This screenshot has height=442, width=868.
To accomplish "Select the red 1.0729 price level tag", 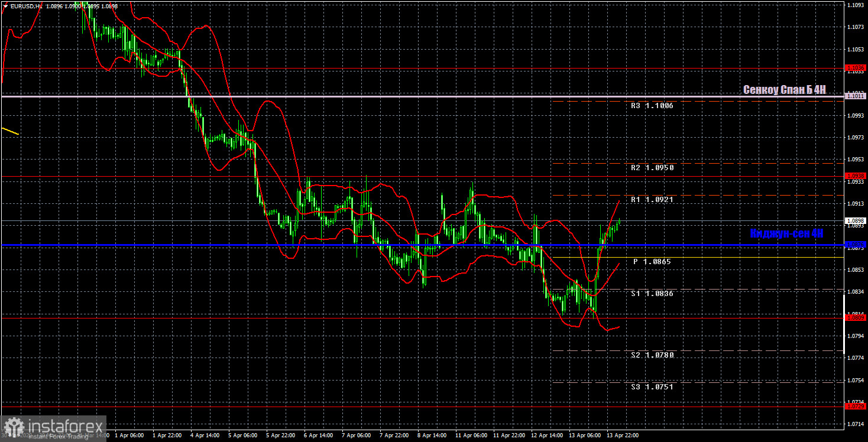I will pos(856,407).
